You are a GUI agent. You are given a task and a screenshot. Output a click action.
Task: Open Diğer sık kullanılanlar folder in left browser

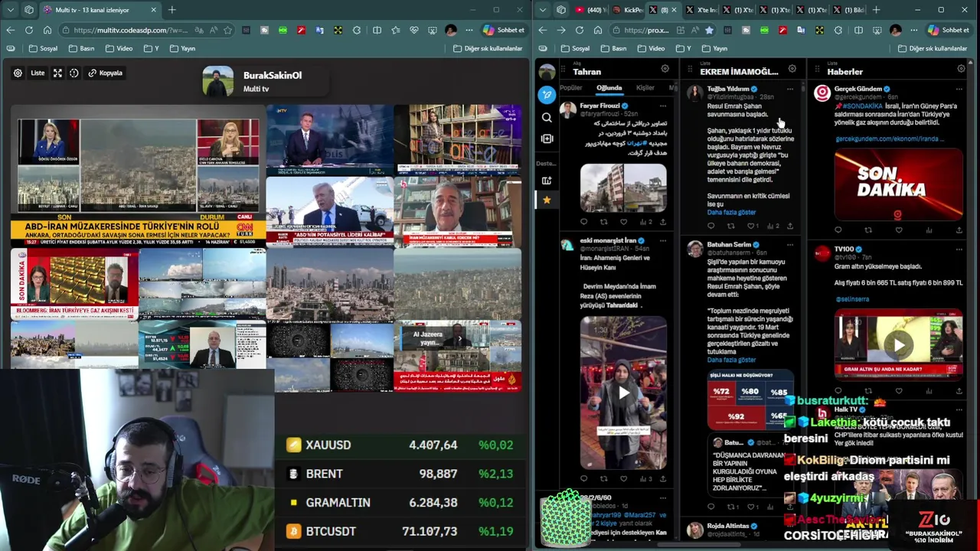point(488,48)
